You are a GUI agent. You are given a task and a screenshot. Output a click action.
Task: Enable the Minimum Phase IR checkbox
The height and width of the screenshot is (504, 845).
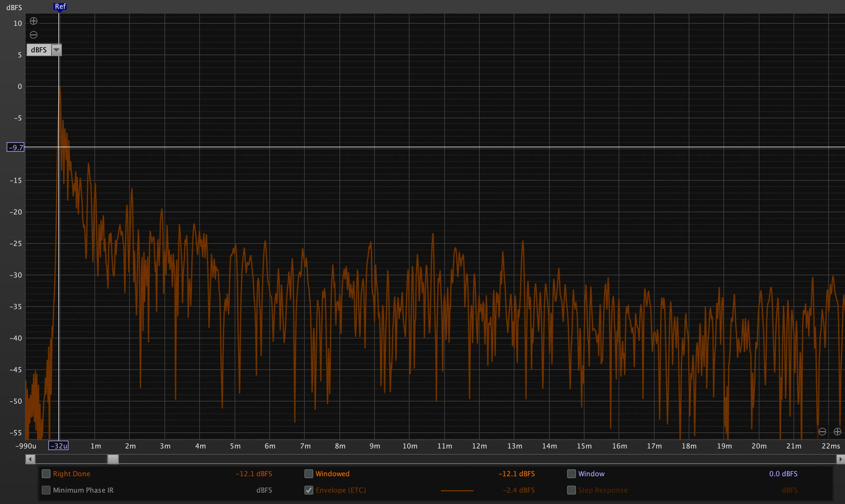tap(46, 490)
